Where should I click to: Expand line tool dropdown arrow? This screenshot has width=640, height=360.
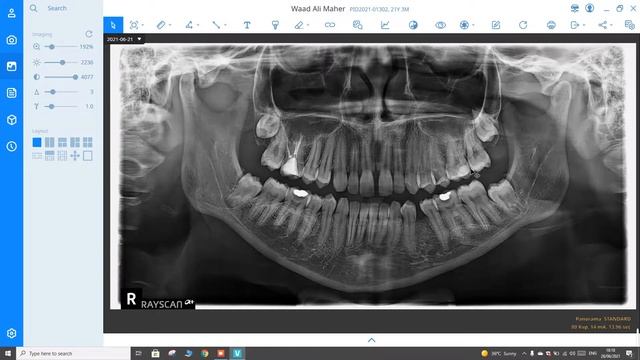click(225, 25)
